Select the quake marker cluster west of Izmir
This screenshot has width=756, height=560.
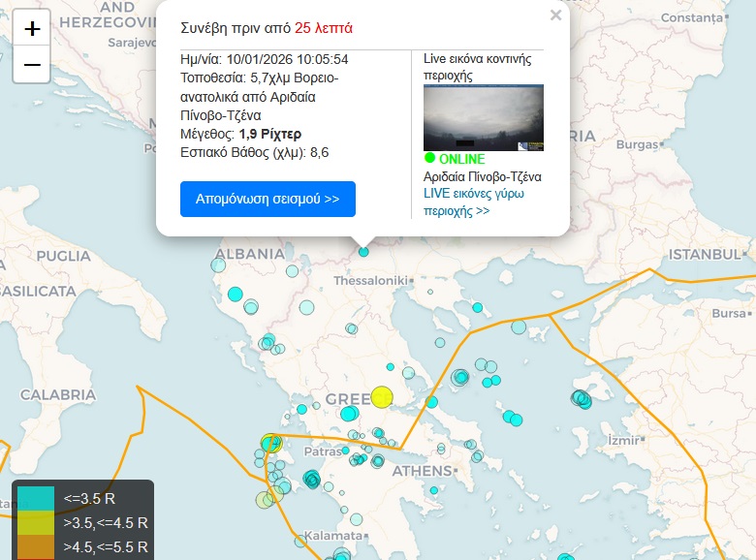pyautogui.click(x=582, y=398)
